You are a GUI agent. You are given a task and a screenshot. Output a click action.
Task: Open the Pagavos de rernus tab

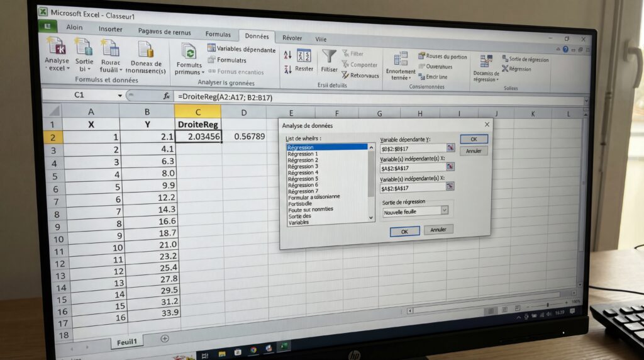point(164,31)
